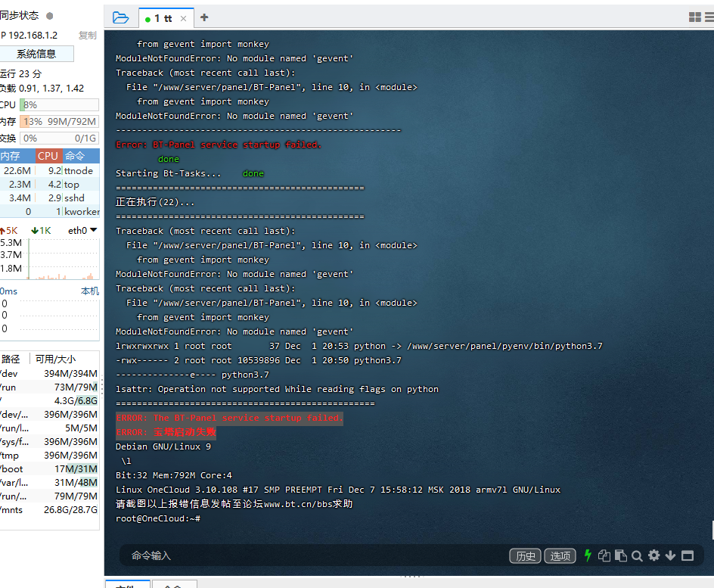Click the paste icon in terminal toolbar
Image resolution: width=714 pixels, height=588 pixels.
[x=621, y=555]
